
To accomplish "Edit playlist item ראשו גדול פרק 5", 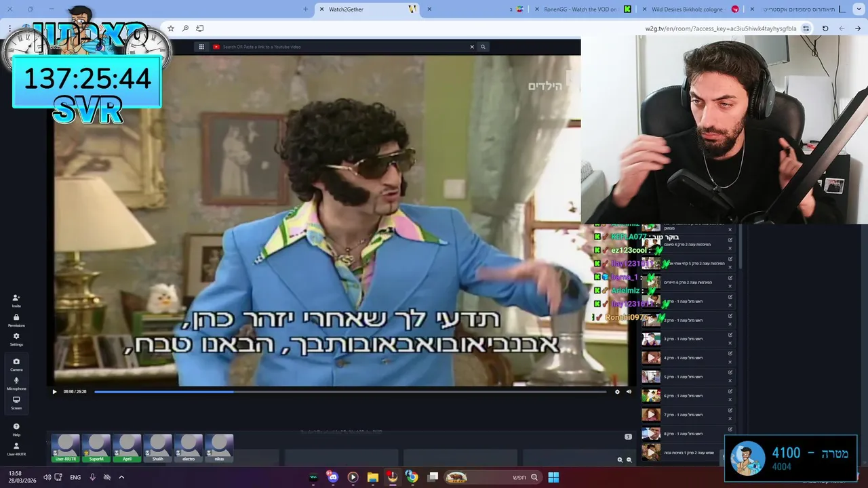I will [x=730, y=372].
